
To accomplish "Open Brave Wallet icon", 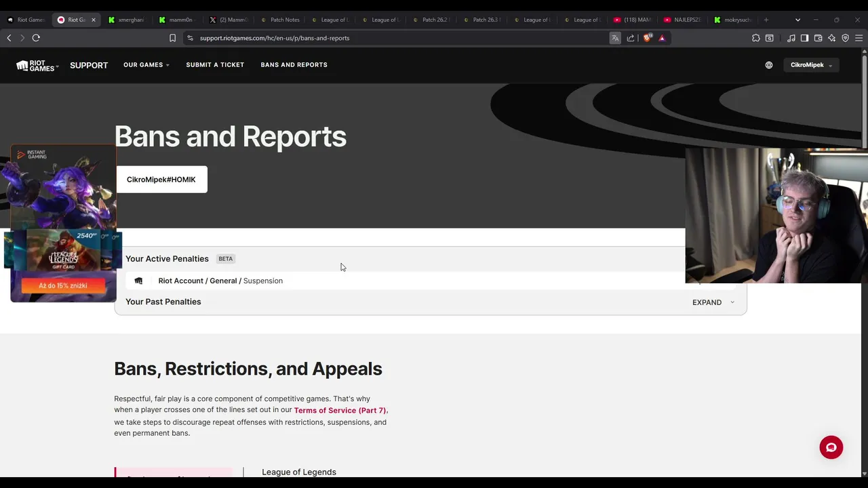I will (x=818, y=38).
